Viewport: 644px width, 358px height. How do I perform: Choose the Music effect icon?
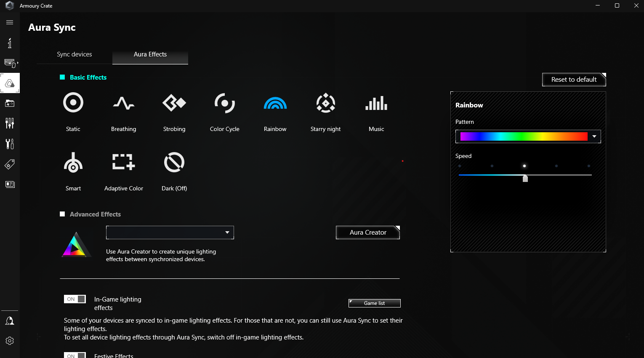point(376,103)
